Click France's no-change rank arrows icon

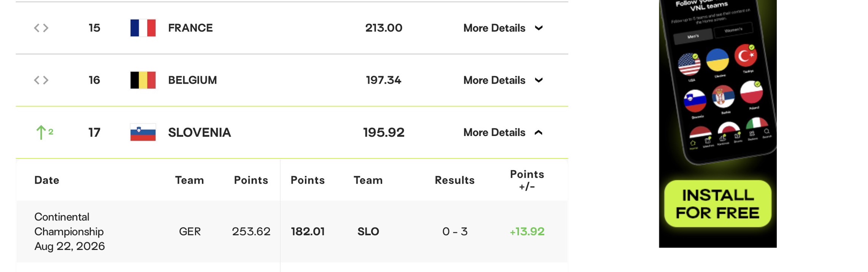[x=41, y=28]
